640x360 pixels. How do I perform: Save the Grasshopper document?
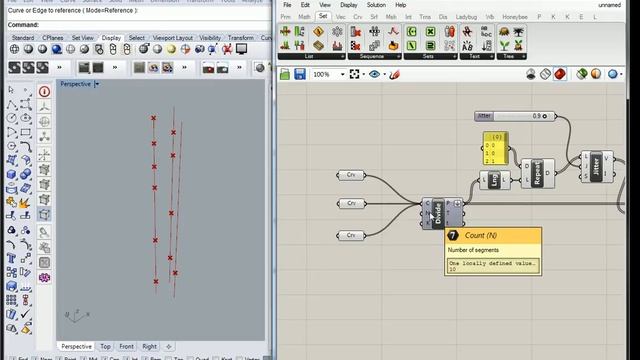pyautogui.click(x=300, y=74)
